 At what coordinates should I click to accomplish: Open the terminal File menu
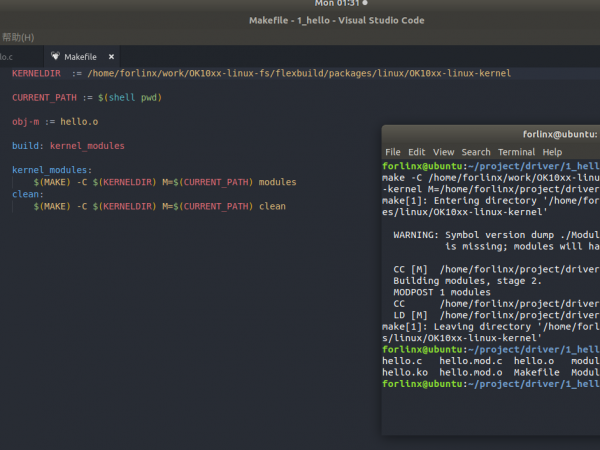click(x=393, y=152)
